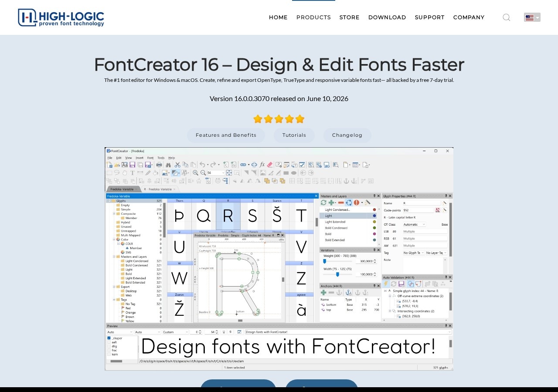The width and height of the screenshot is (558, 392).
Task: Click the eraser icon in toolbar
Action: (270, 165)
